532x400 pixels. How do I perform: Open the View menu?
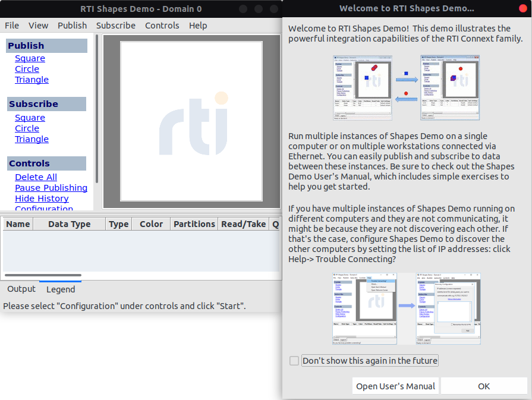tap(38, 26)
